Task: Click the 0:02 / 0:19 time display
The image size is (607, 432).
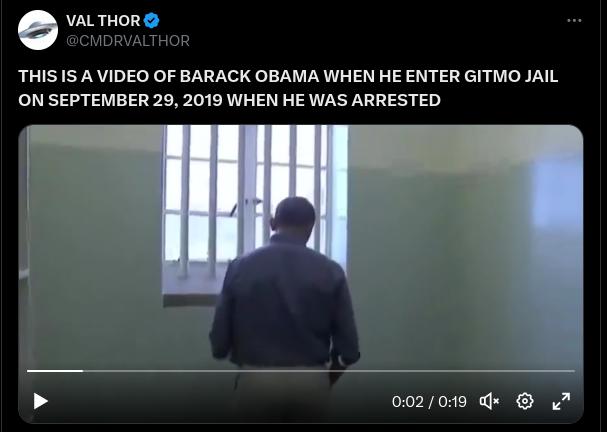Action: pyautogui.click(x=429, y=402)
